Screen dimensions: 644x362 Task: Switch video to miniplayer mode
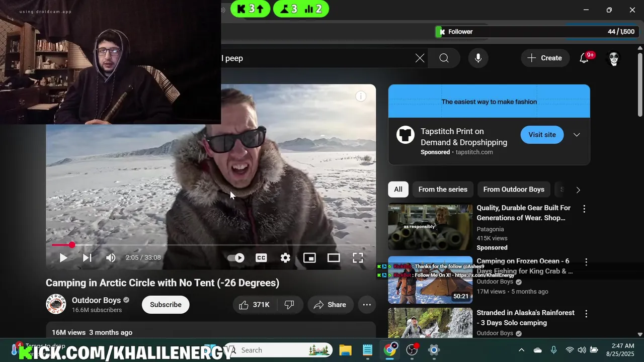tap(309, 258)
